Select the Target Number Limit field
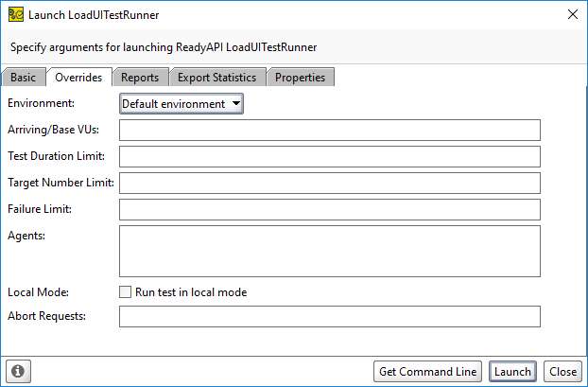The width and height of the screenshot is (588, 387). 329,183
